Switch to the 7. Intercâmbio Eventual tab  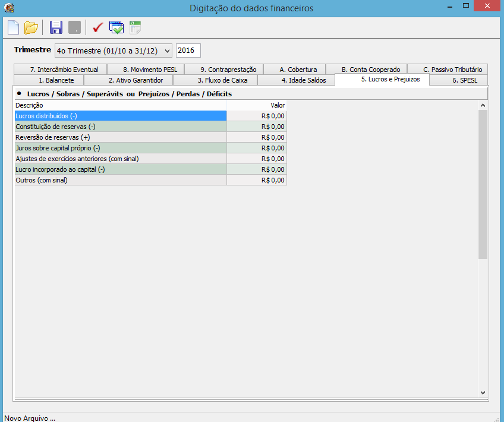(61, 70)
